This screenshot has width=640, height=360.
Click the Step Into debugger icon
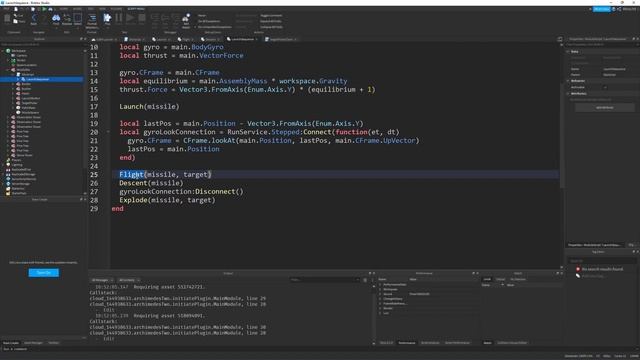click(155, 18)
